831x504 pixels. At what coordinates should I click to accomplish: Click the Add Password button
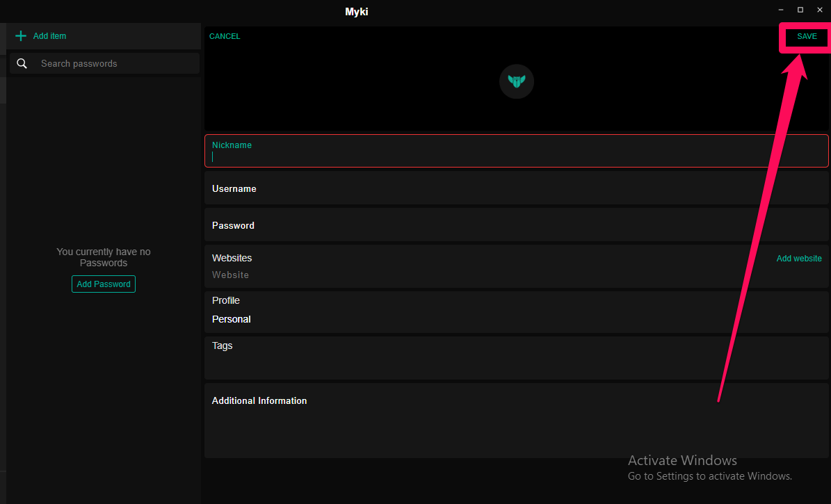pyautogui.click(x=104, y=284)
